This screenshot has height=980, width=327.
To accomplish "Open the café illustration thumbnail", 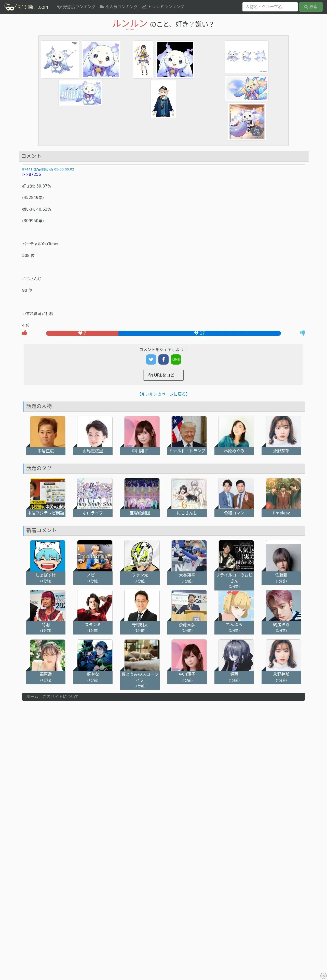I will point(246,122).
